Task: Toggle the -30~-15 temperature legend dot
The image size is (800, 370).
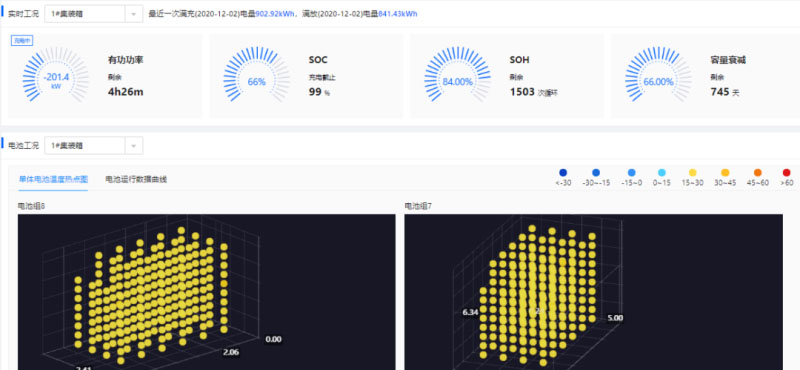Action: (596, 173)
